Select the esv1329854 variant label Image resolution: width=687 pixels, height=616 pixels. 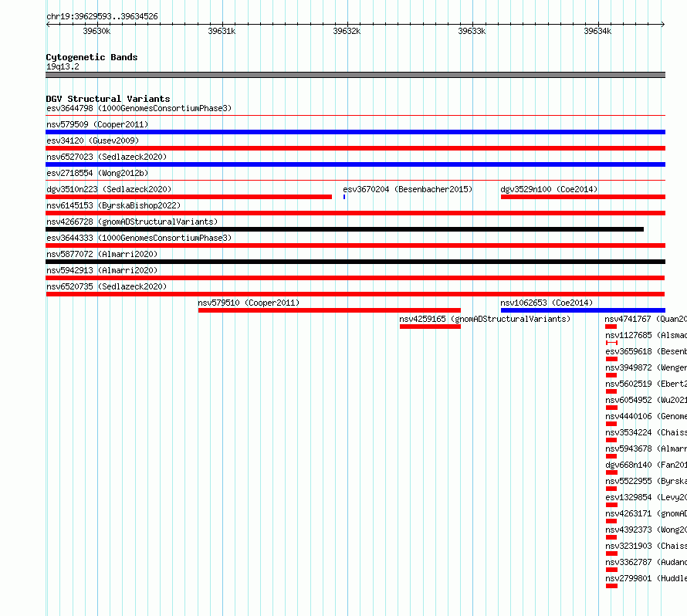[x=646, y=497]
